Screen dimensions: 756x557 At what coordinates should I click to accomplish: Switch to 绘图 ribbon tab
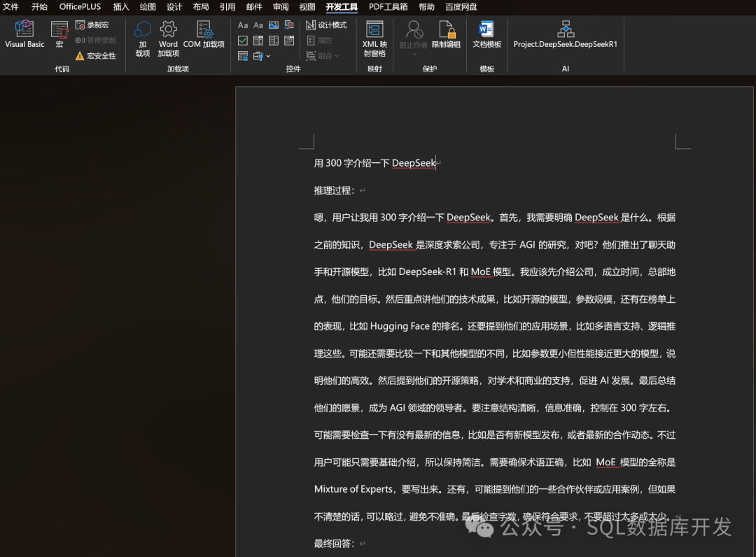click(148, 7)
